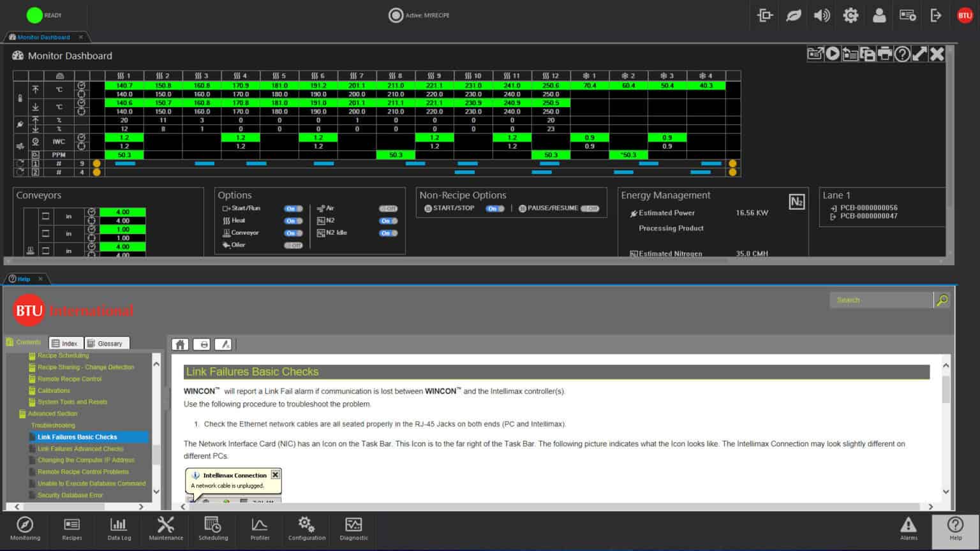Click the speaker sound icon in top bar
The width and height of the screenshot is (980, 551).
[822, 15]
